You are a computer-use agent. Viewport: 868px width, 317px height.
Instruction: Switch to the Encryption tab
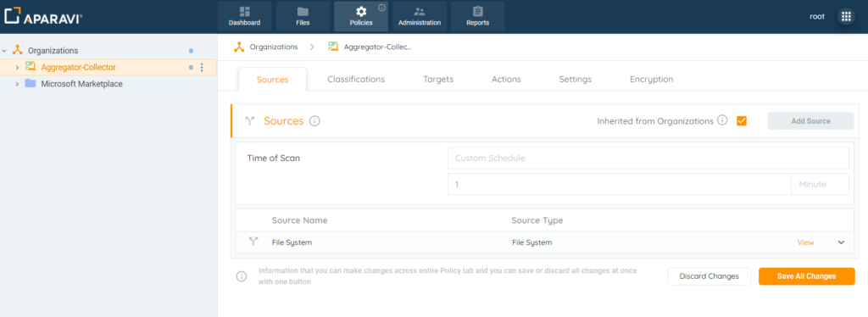click(652, 79)
